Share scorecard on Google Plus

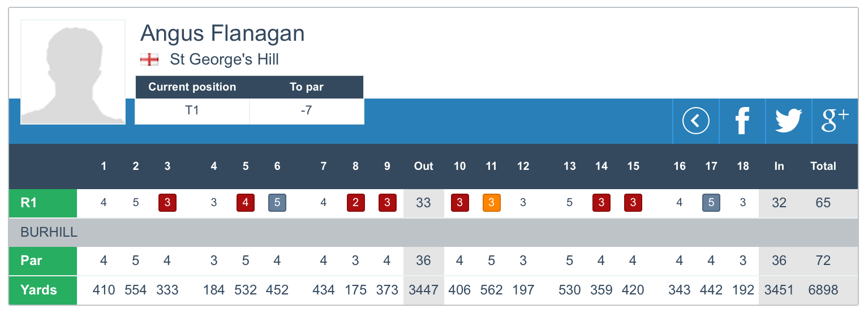click(x=835, y=121)
